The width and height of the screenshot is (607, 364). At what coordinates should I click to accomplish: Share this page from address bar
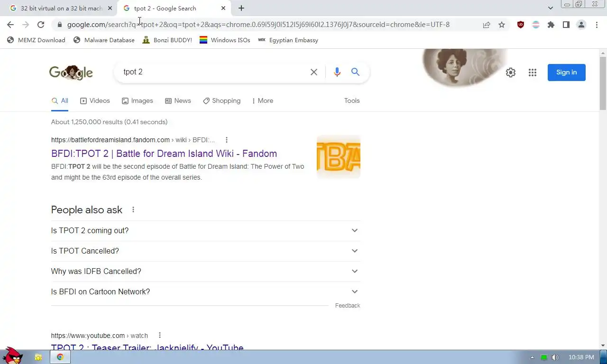[x=487, y=25]
